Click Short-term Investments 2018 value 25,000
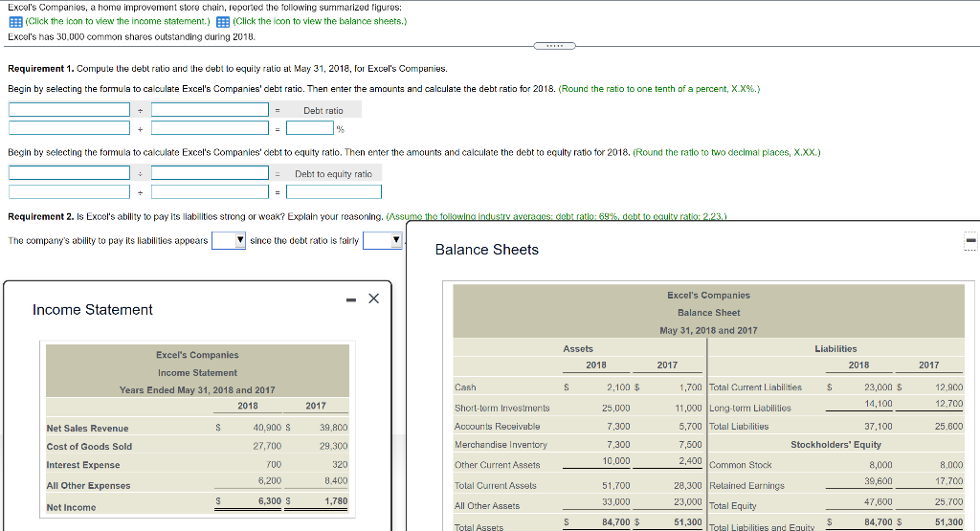The width and height of the screenshot is (980, 531). tap(615, 408)
